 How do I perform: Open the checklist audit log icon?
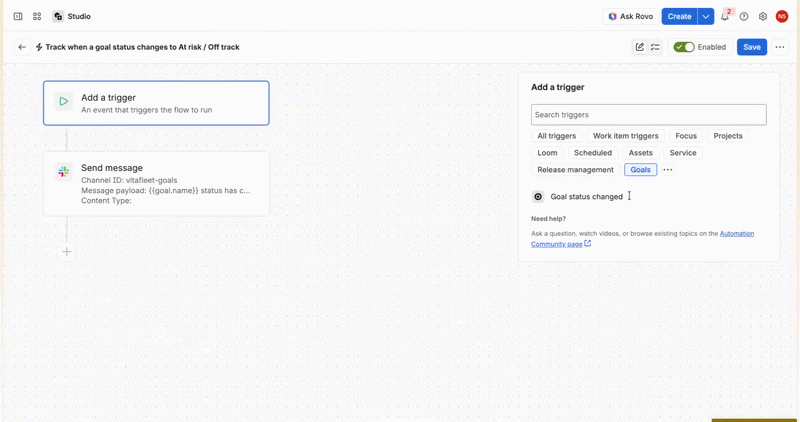pos(655,47)
